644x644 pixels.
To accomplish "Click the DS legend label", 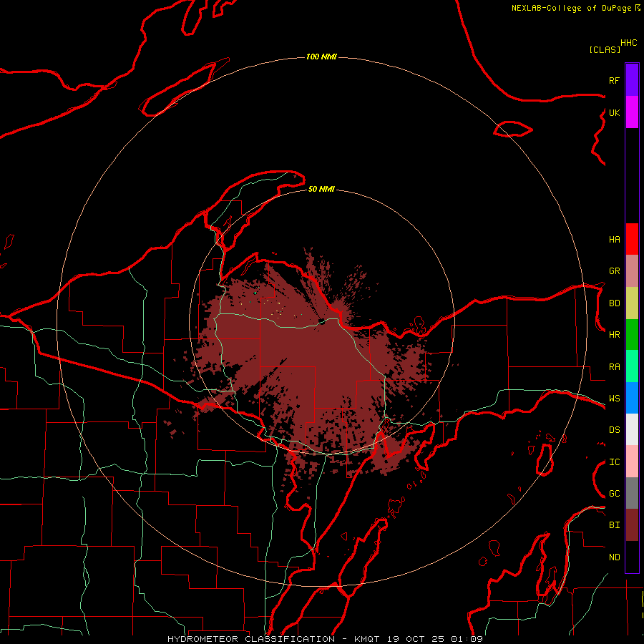I will (x=614, y=430).
